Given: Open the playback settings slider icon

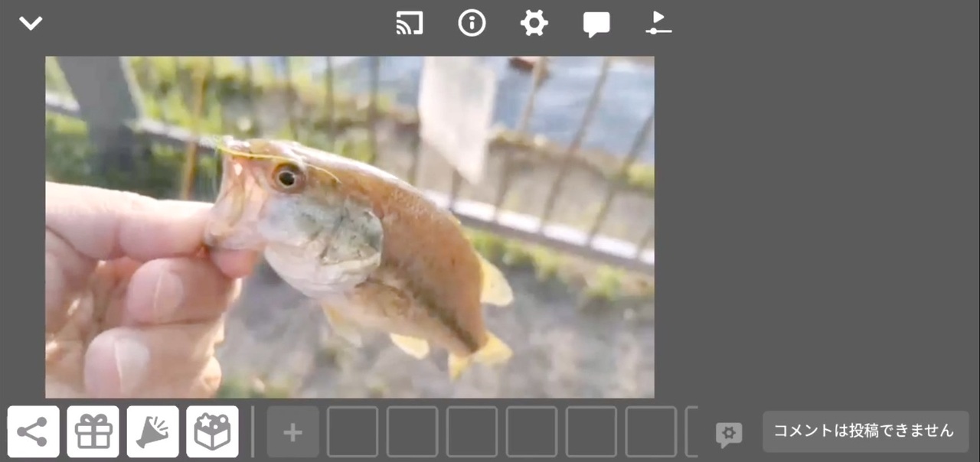Looking at the screenshot, I should (658, 23).
